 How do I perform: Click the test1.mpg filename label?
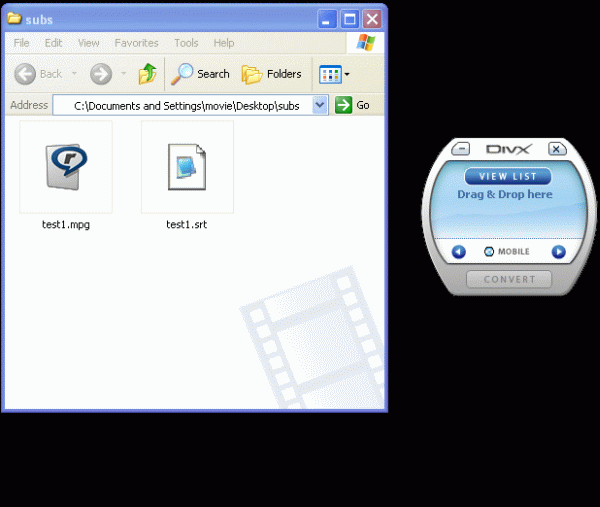pos(66,225)
